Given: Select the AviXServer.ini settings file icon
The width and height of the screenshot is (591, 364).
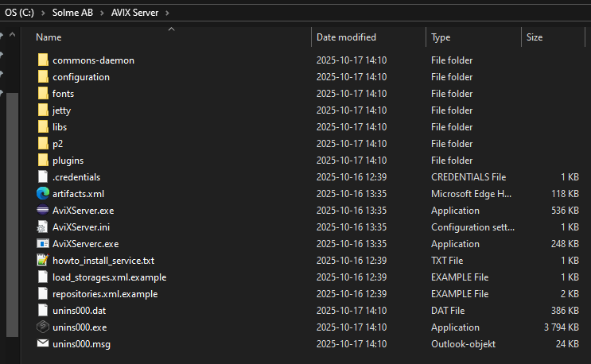Looking at the screenshot, I should click(x=43, y=227).
